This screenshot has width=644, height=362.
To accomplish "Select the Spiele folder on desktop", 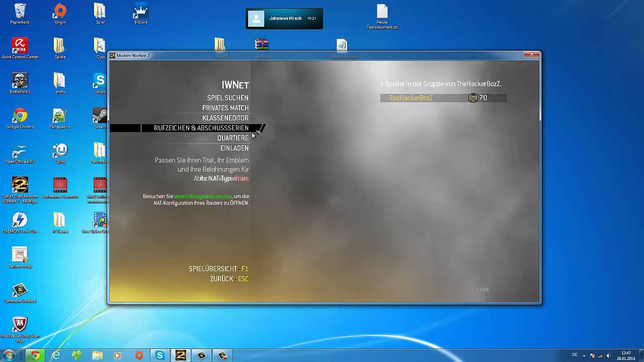I will [60, 48].
